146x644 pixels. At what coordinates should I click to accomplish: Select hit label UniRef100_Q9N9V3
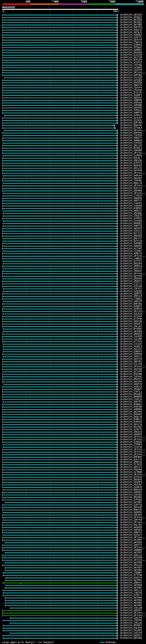click(x=131, y=352)
